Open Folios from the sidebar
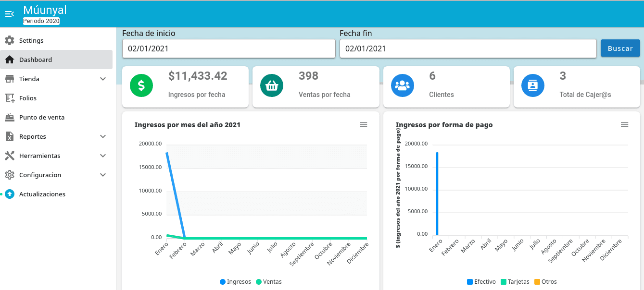Viewport: 644px width, 290px height. point(56,98)
